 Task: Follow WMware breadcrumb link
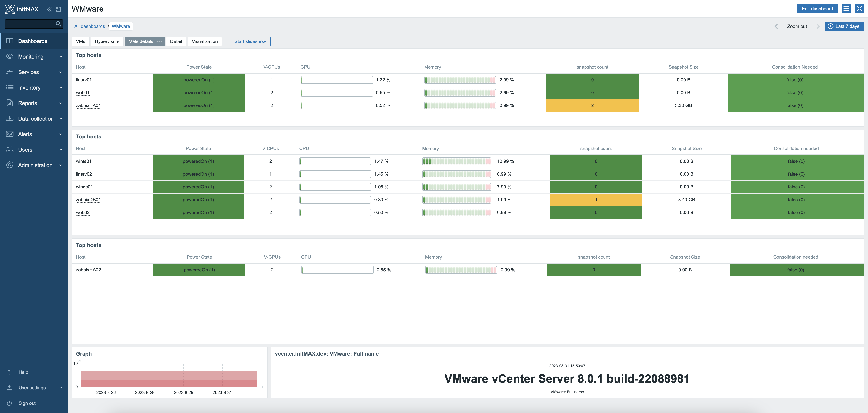[121, 26]
